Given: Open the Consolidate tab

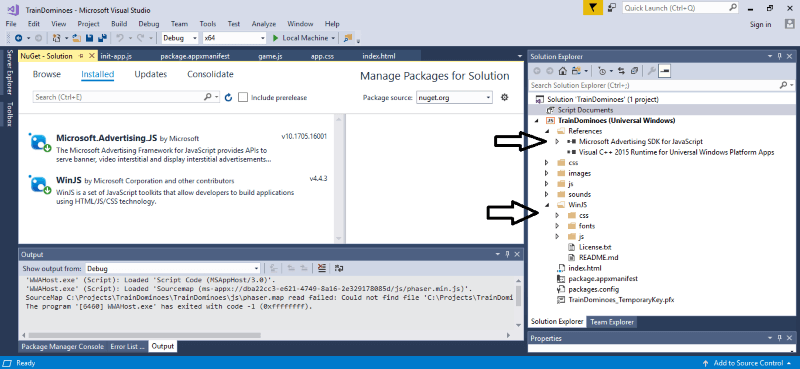Looking at the screenshot, I should click(210, 75).
